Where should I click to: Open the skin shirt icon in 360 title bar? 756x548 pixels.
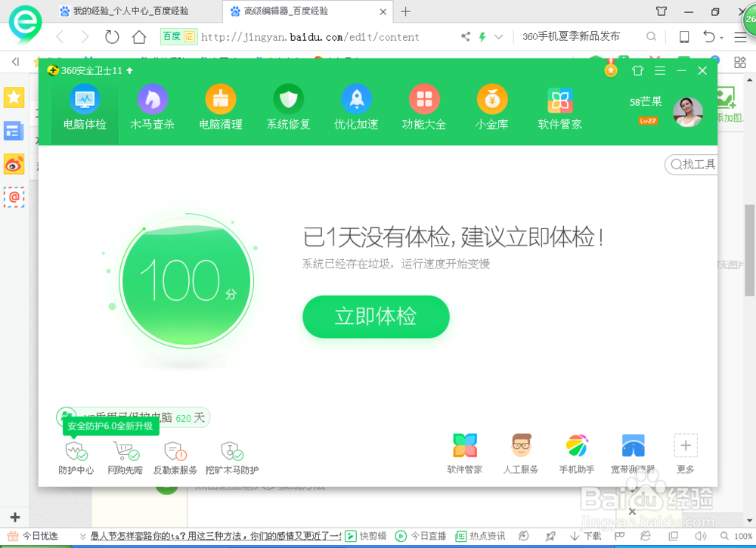(638, 71)
